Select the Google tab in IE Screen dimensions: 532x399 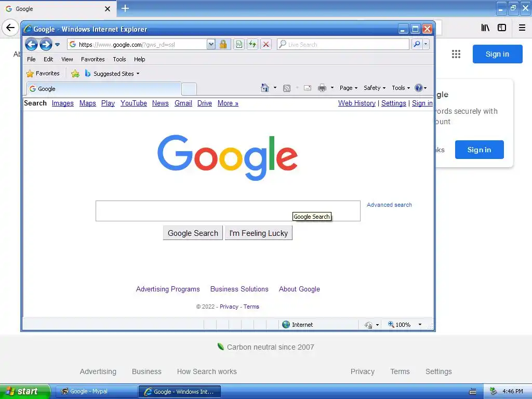point(103,89)
